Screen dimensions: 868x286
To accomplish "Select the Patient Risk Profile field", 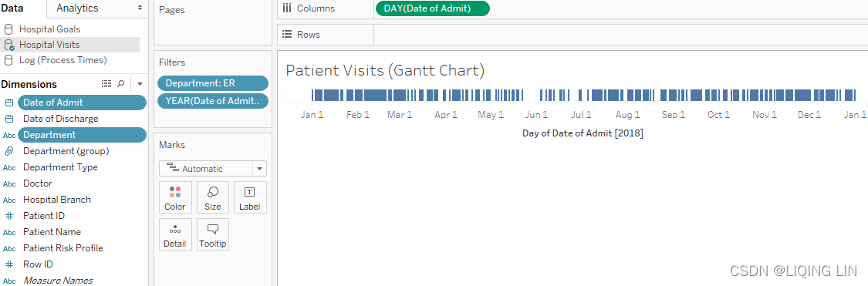I will 63,247.
